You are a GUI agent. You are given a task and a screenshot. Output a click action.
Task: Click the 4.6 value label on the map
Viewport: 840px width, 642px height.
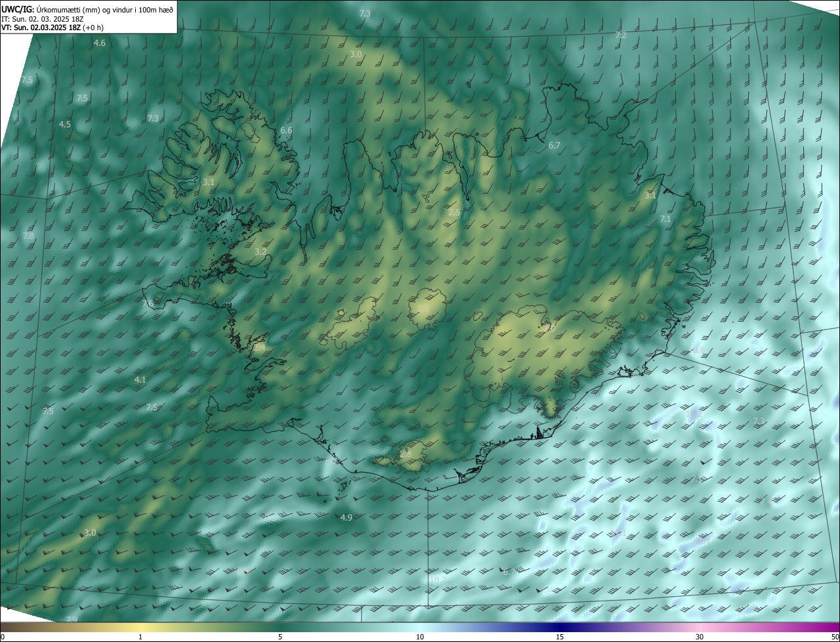click(99, 43)
